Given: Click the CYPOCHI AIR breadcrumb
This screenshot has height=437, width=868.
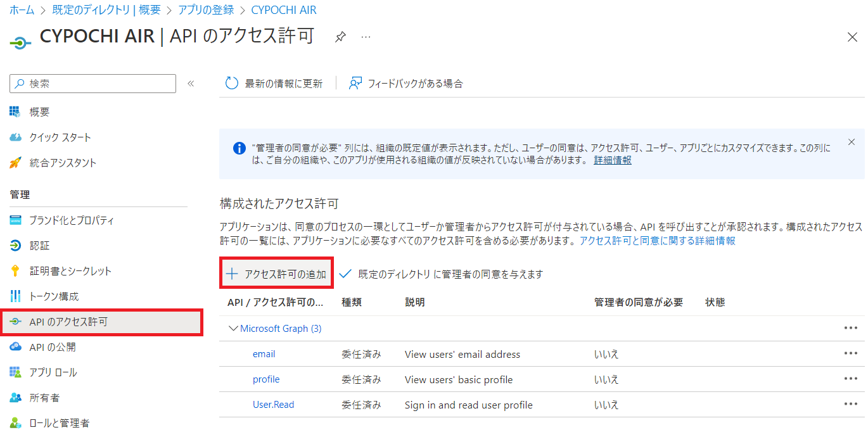Looking at the screenshot, I should tap(284, 10).
